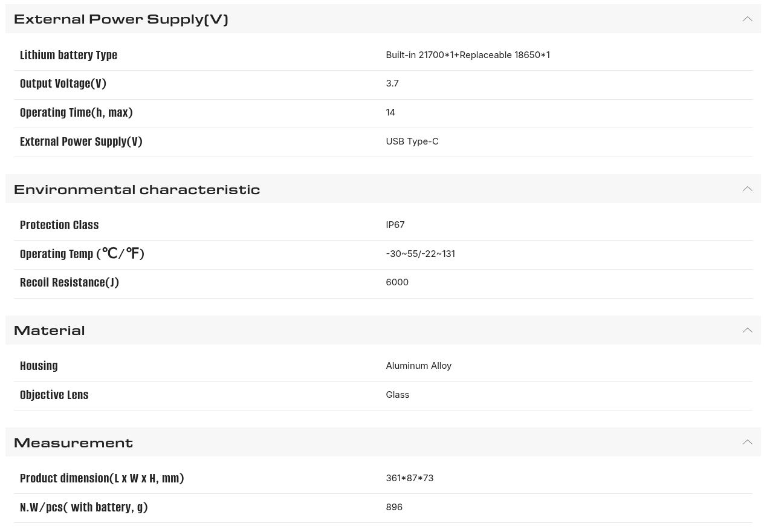
Task: Click the Measurement section header title
Action: point(73,443)
